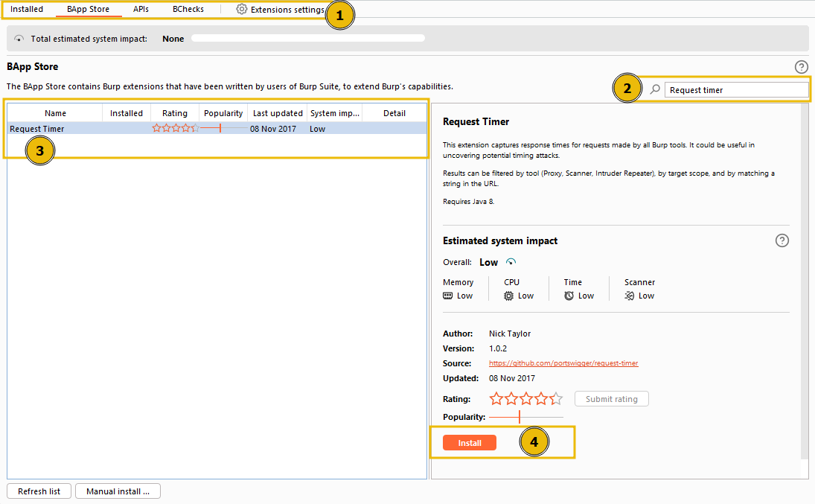Install the Request Timer extension
Viewport: 815px width, 504px height.
(x=470, y=442)
